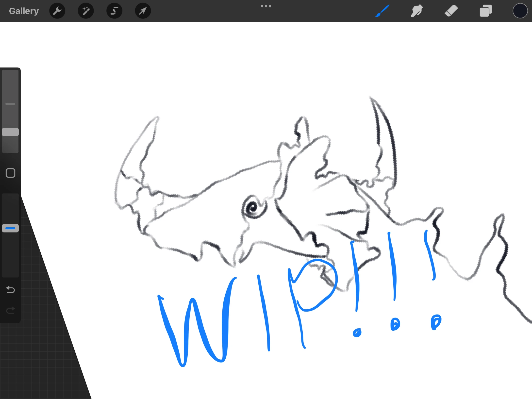This screenshot has width=532, height=399.
Task: Tap the redo arrow
Action: click(10, 310)
